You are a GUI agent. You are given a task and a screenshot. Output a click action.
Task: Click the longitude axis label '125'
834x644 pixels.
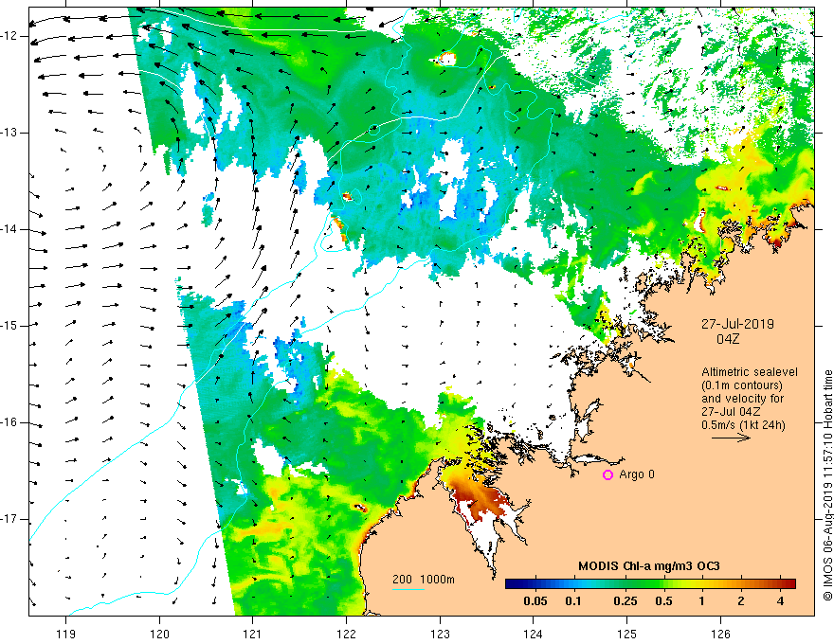click(627, 634)
